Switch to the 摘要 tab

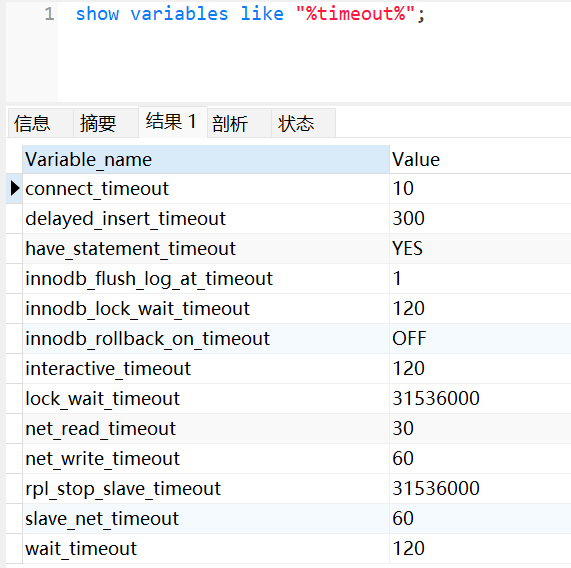[106, 123]
